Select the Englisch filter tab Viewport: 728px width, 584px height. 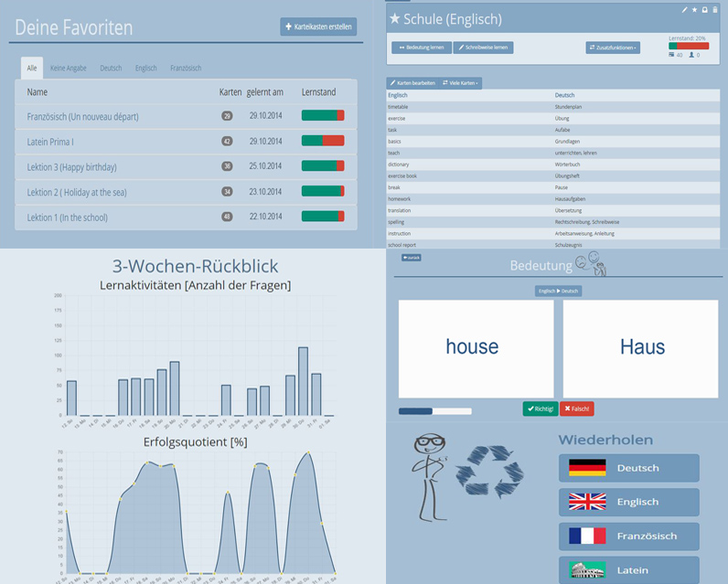click(145, 69)
